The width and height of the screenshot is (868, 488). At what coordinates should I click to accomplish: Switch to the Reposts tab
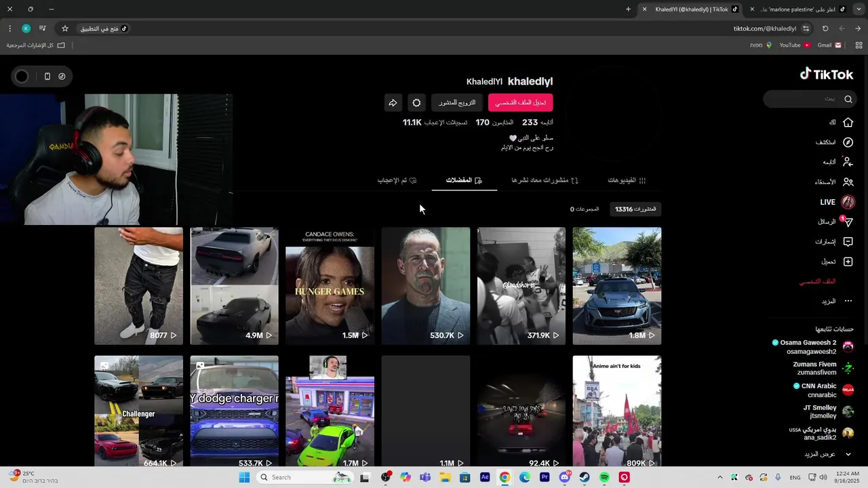(545, 180)
